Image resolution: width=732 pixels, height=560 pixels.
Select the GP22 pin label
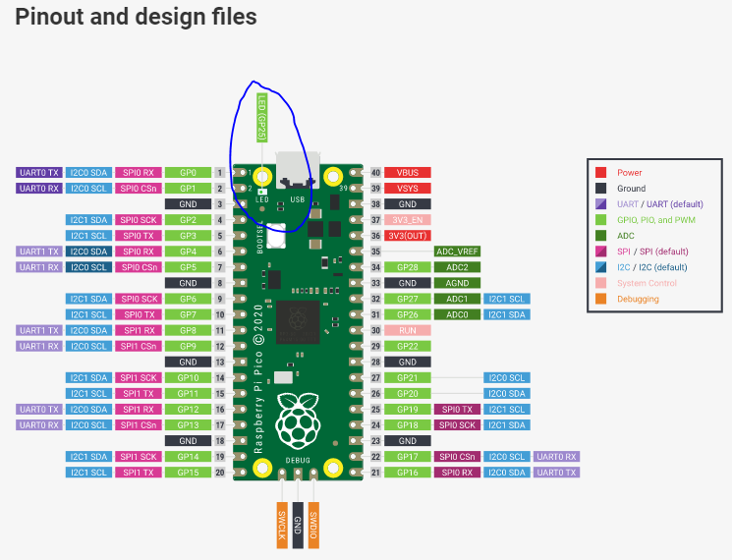click(408, 346)
